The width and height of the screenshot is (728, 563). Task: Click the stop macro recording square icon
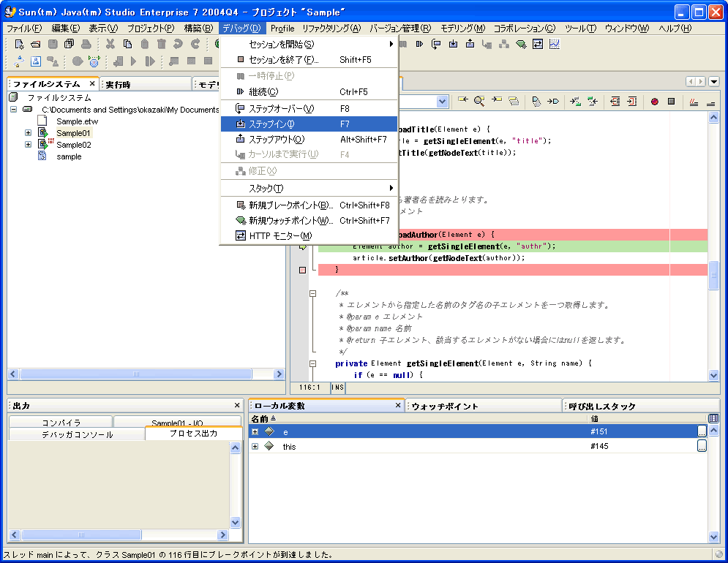click(672, 101)
